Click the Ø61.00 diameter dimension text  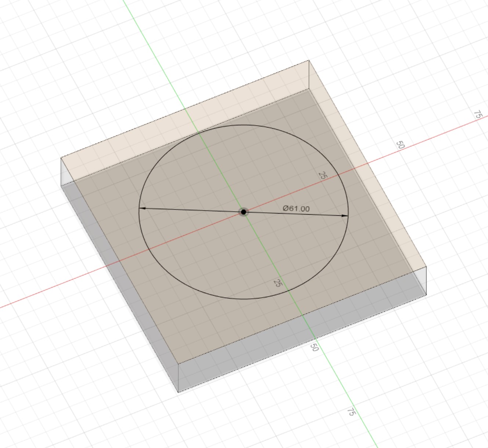point(296,209)
